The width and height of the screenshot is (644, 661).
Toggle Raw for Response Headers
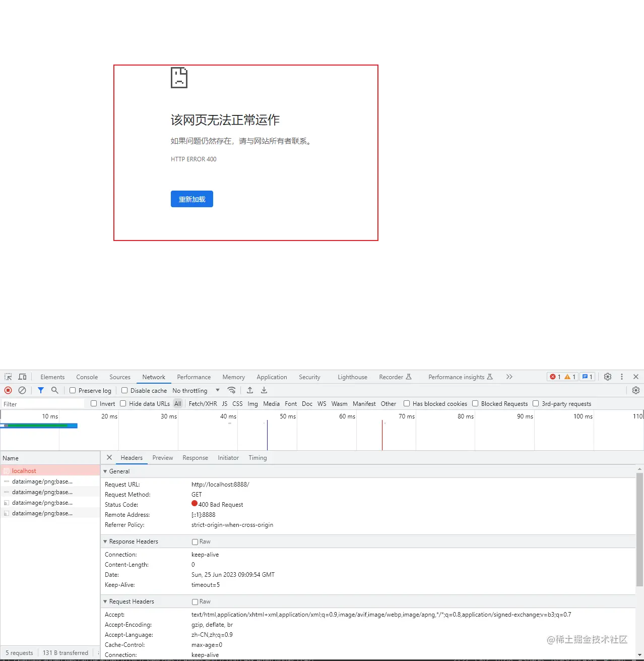195,542
